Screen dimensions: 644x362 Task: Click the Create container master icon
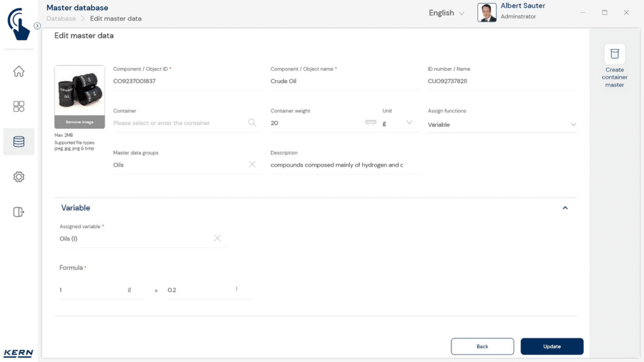click(614, 55)
